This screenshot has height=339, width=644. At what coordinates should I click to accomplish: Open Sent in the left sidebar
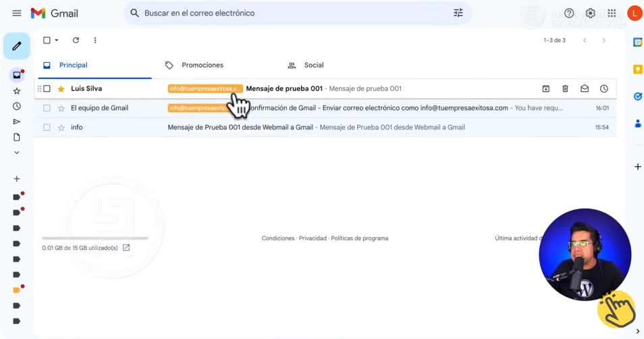[17, 122]
